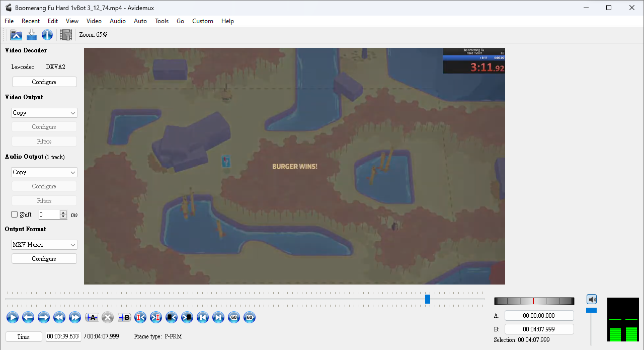The width and height of the screenshot is (644, 350).
Task: Click the Open Video toolbar icon
Action: pos(16,35)
